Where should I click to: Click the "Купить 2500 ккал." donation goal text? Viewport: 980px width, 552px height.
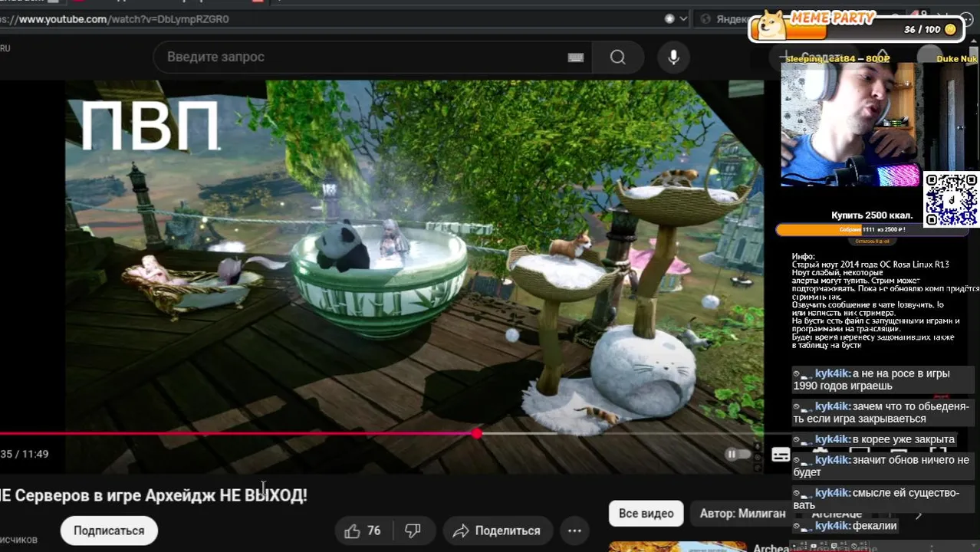point(872,215)
